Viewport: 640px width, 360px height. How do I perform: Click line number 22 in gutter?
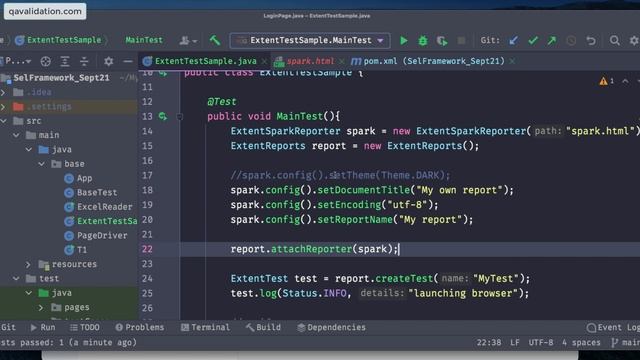pos(147,249)
